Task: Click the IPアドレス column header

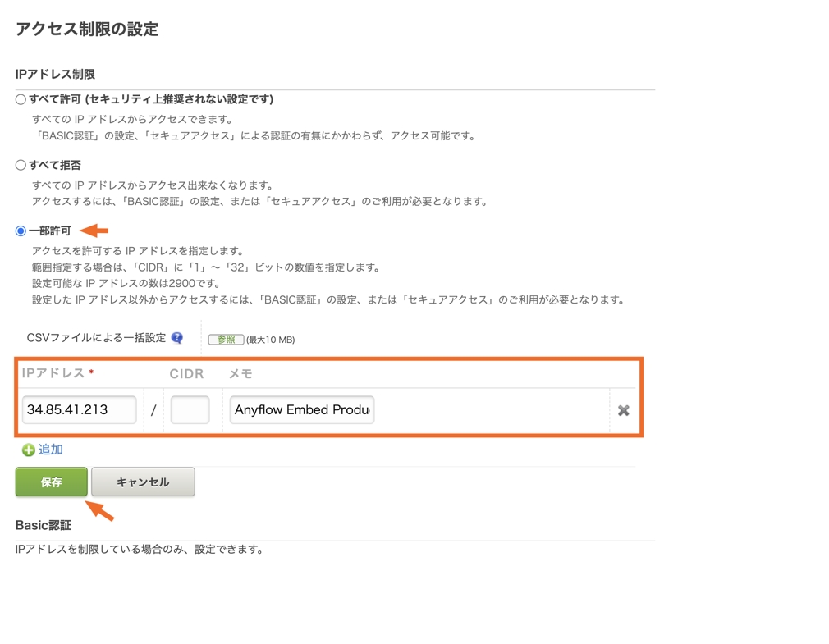Action: pos(54,373)
